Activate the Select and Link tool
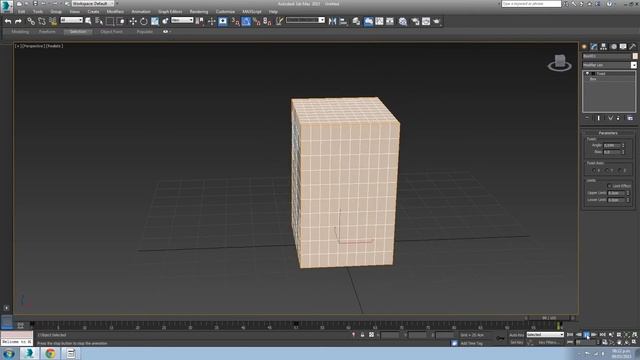 point(31,21)
